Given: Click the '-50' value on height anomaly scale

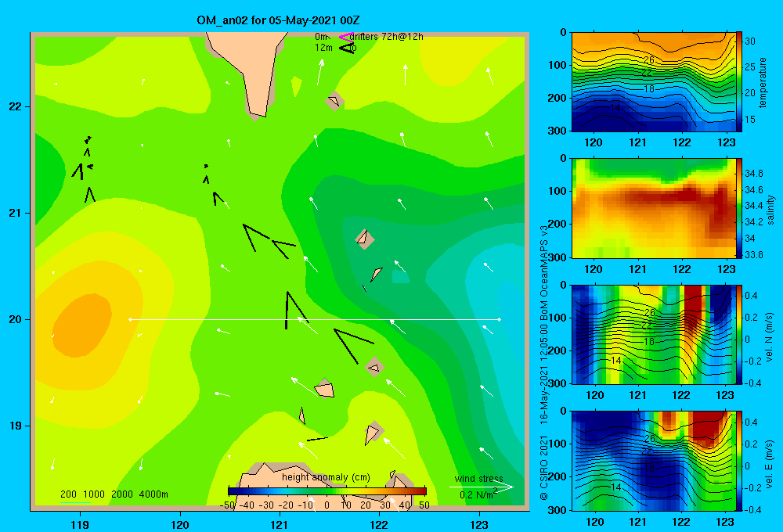Looking at the screenshot, I should 227,505.
